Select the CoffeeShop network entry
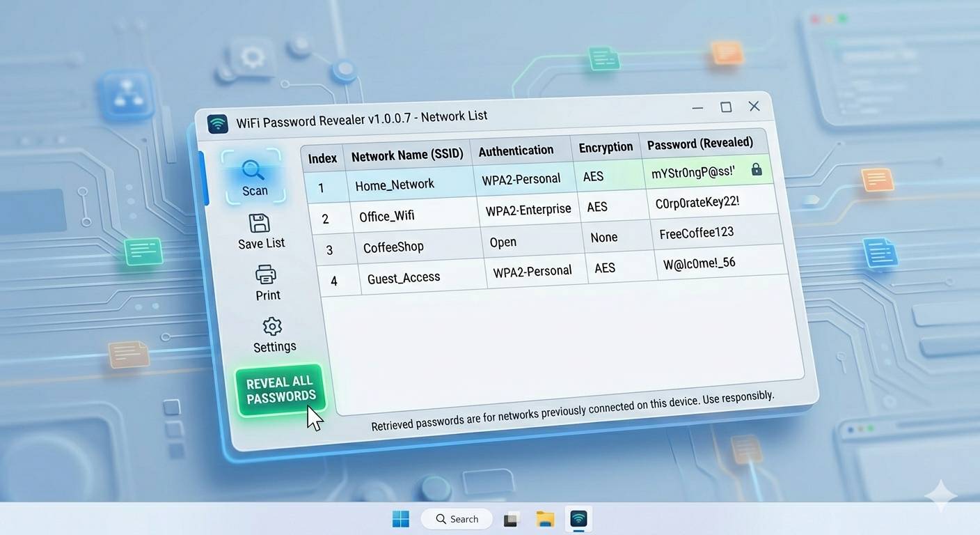The height and width of the screenshot is (535, 980). [x=393, y=247]
